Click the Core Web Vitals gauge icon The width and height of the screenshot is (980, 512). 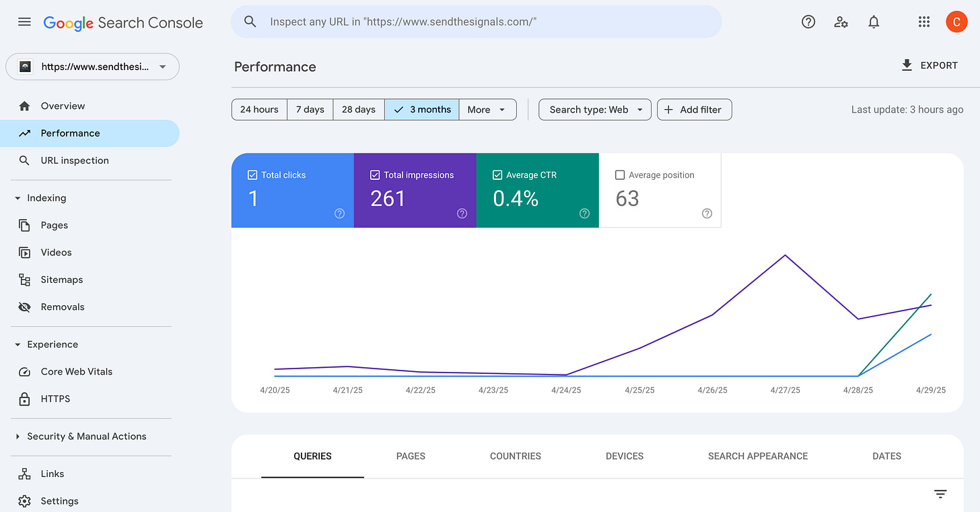25,371
